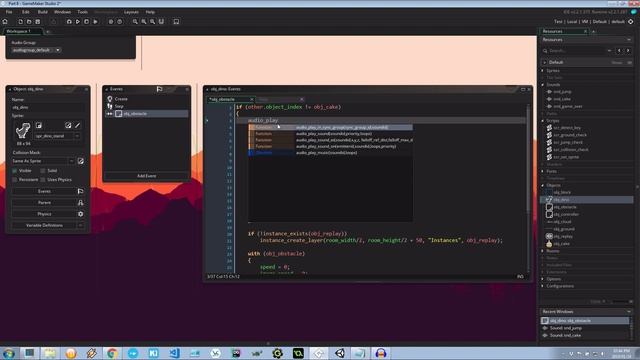This screenshot has height=360, width=640.
Task: Click the Home start page toolbar icon
Action: (x=5, y=22)
